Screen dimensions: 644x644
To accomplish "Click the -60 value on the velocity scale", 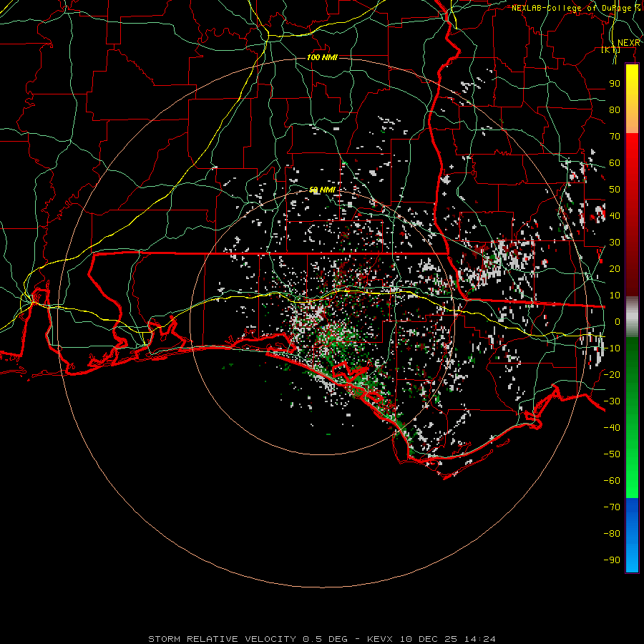I will tap(612, 481).
